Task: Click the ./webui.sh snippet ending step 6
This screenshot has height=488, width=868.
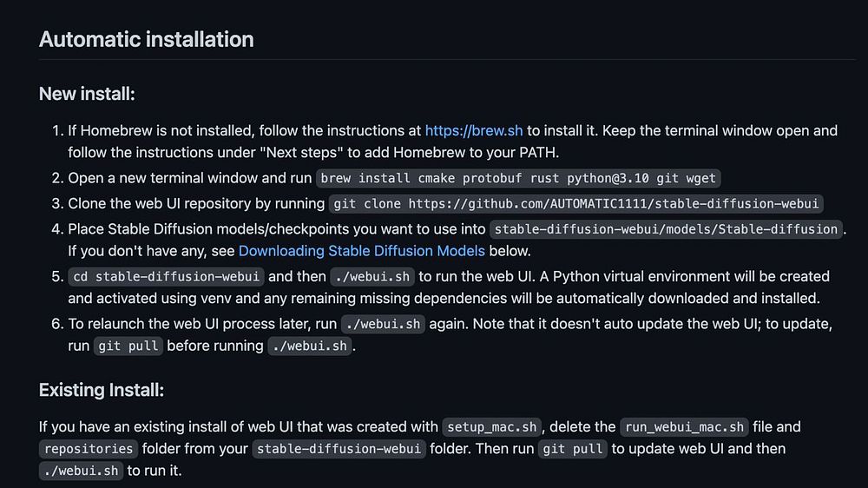Action: tap(310, 346)
